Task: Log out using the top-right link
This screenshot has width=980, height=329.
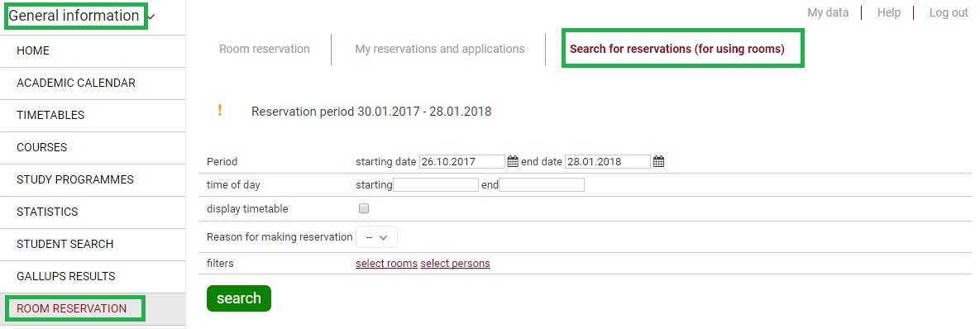Action: (x=948, y=12)
